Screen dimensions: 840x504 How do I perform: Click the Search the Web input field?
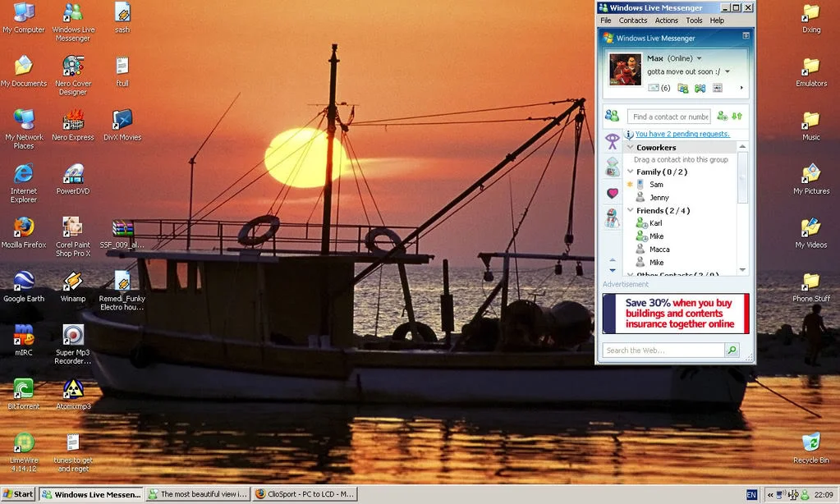tap(663, 351)
